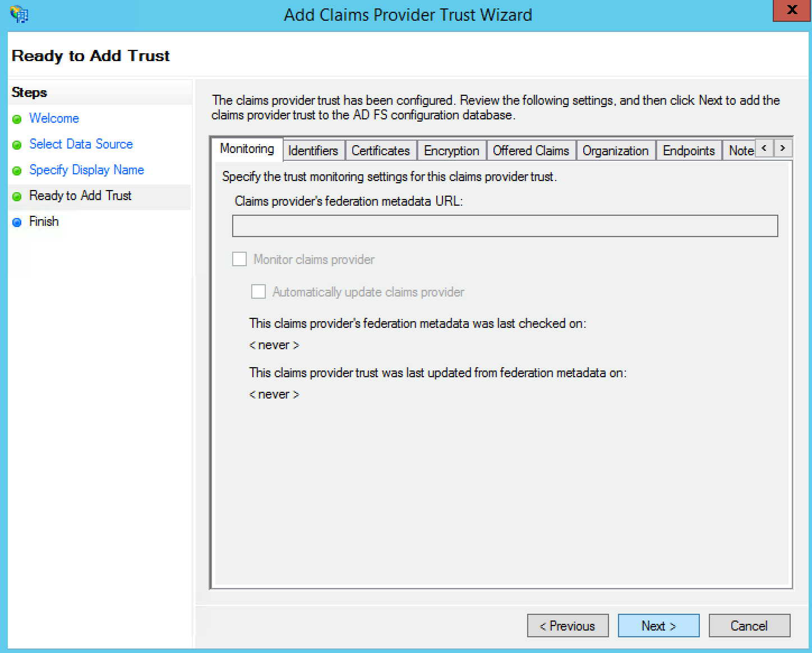This screenshot has height=653, width=812.
Task: Cancel the wizard
Action: coord(749,626)
